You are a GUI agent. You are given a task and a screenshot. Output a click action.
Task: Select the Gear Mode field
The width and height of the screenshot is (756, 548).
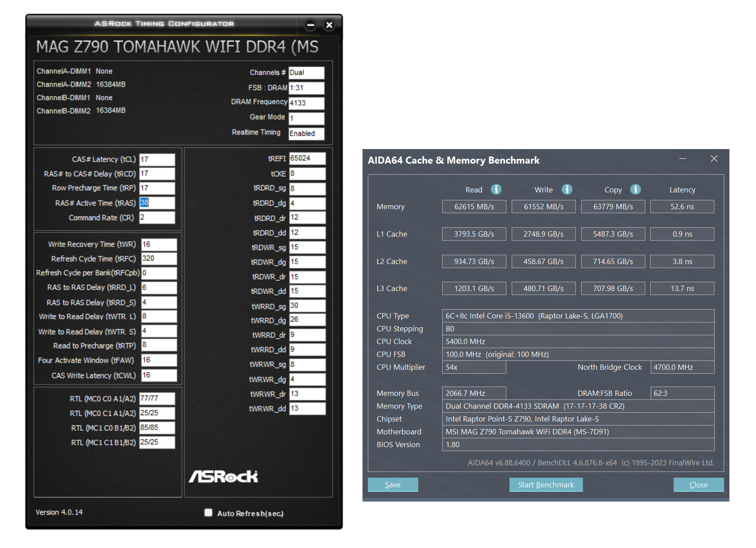(x=306, y=118)
